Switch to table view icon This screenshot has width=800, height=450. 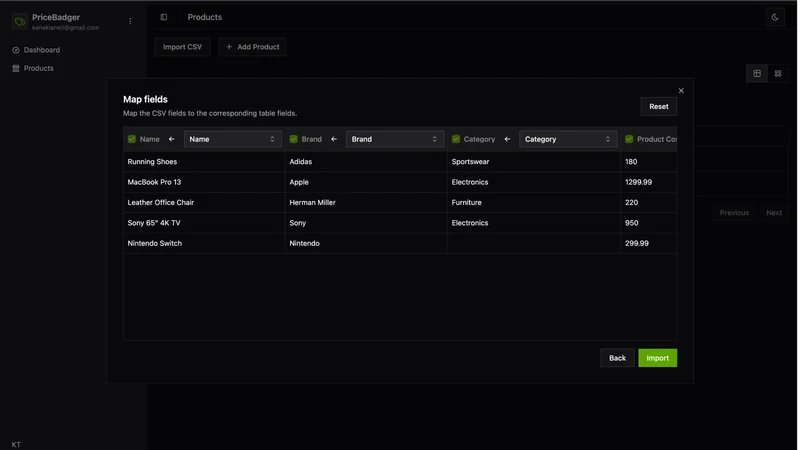pos(757,73)
